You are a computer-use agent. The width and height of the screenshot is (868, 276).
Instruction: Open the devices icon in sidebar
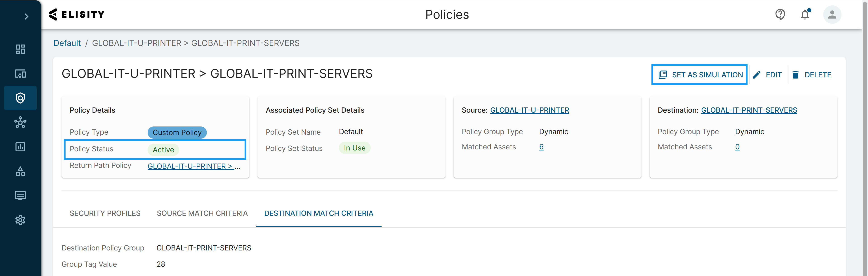20,74
